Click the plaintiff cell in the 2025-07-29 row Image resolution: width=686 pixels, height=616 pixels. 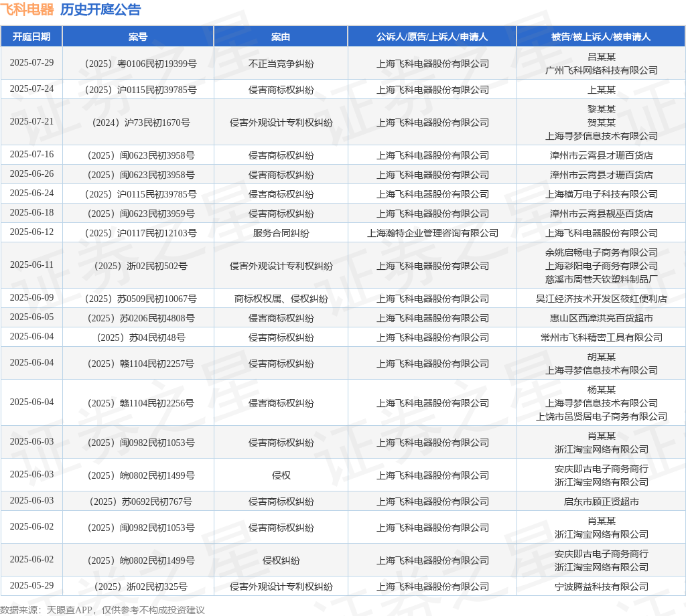pos(432,64)
